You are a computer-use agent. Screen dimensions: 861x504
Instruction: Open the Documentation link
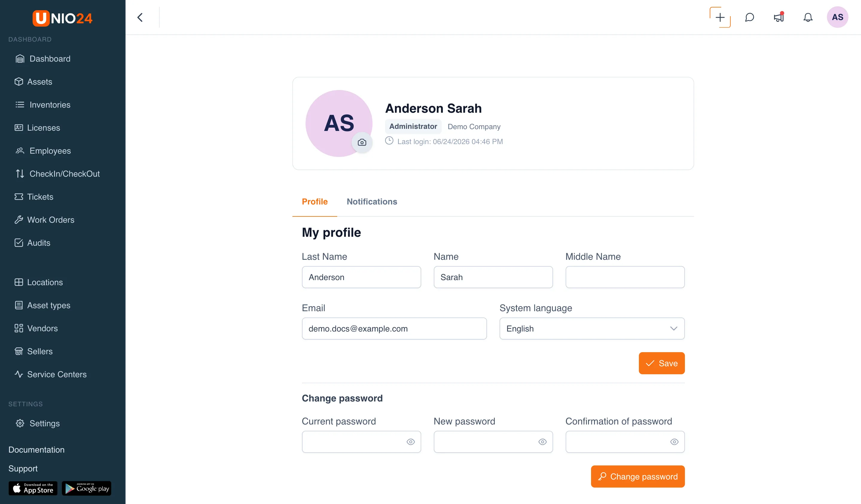(36, 450)
